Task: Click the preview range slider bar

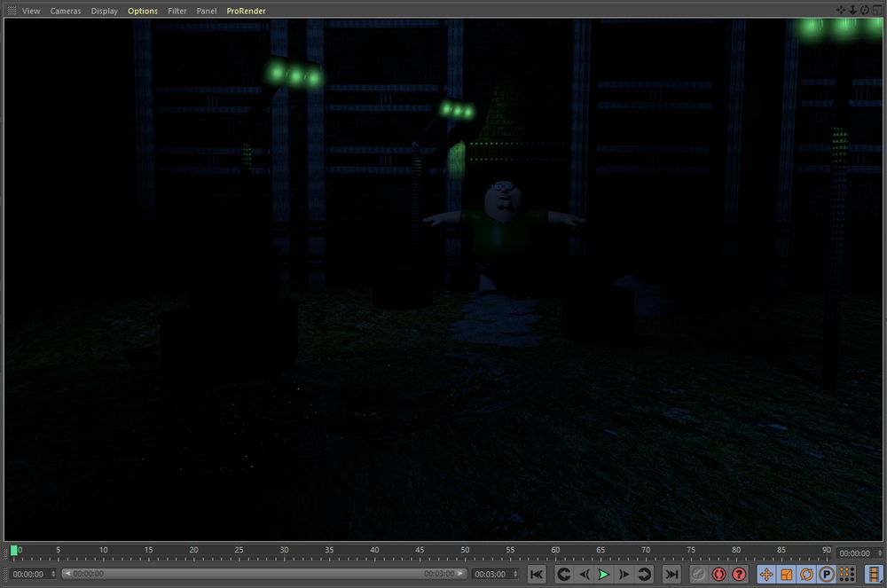Action: pos(264,574)
